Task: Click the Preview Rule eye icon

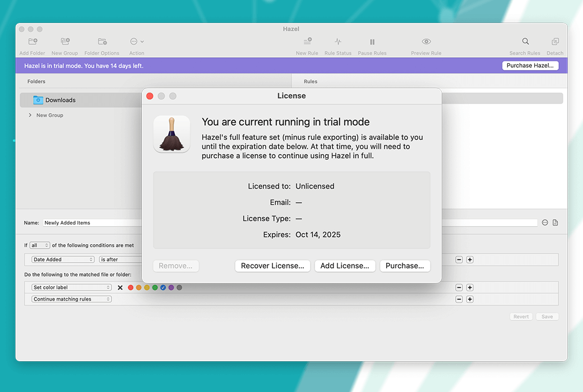Action: pyautogui.click(x=426, y=42)
